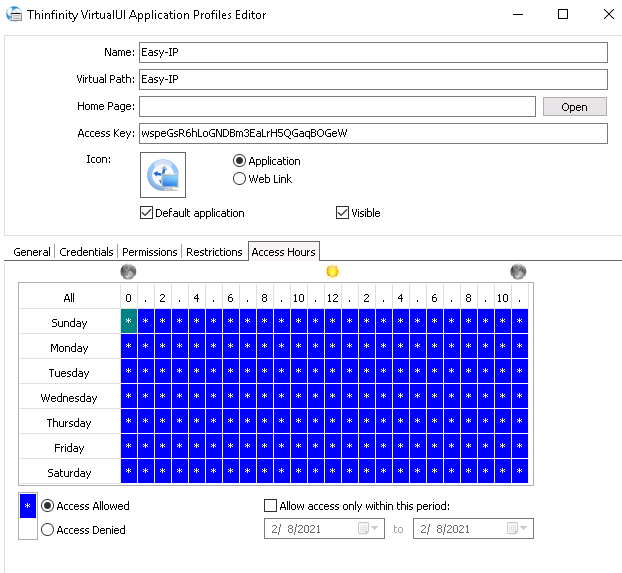
Task: Select the Web Link radio button
Action: (x=239, y=179)
